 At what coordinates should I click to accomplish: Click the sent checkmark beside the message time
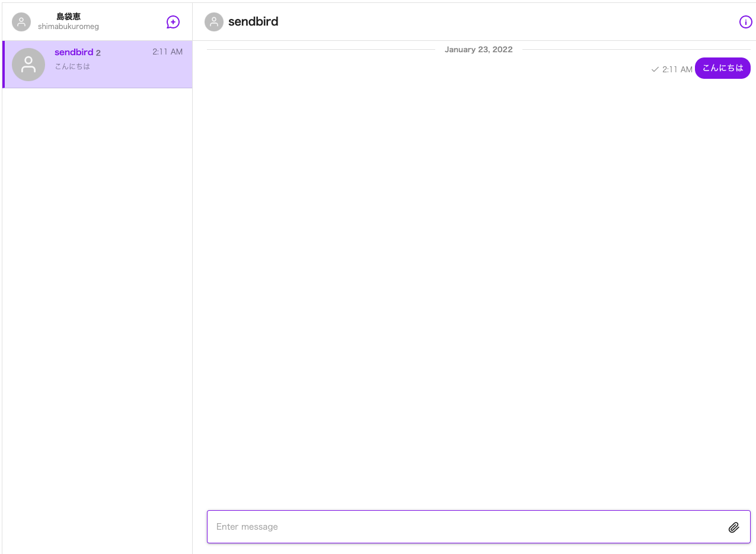coord(655,69)
